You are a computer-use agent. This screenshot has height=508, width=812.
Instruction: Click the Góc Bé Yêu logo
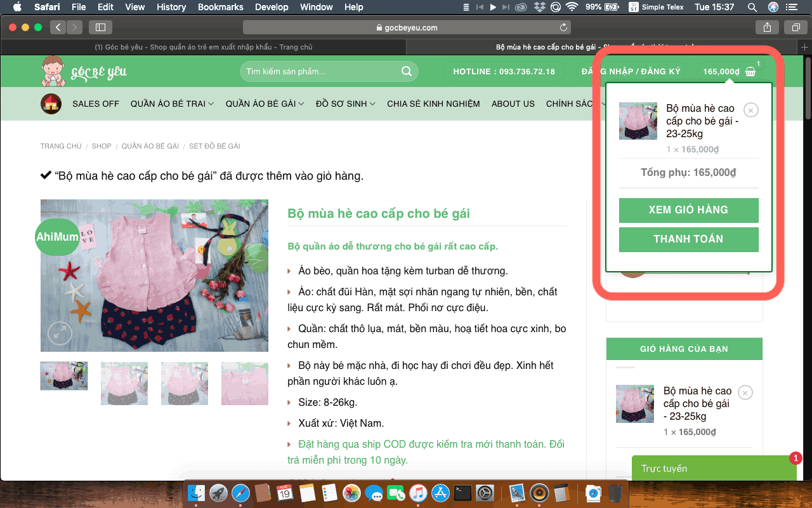[x=84, y=72]
